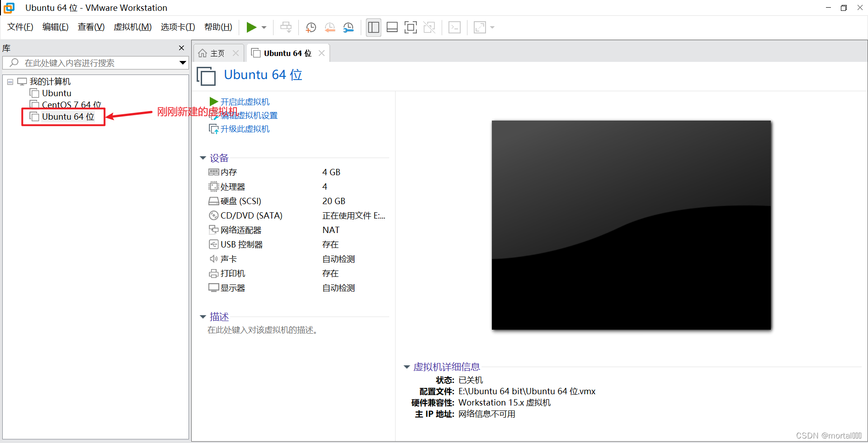Select CentOS 7 64 位 in the library
The height and width of the screenshot is (443, 868).
coord(71,105)
